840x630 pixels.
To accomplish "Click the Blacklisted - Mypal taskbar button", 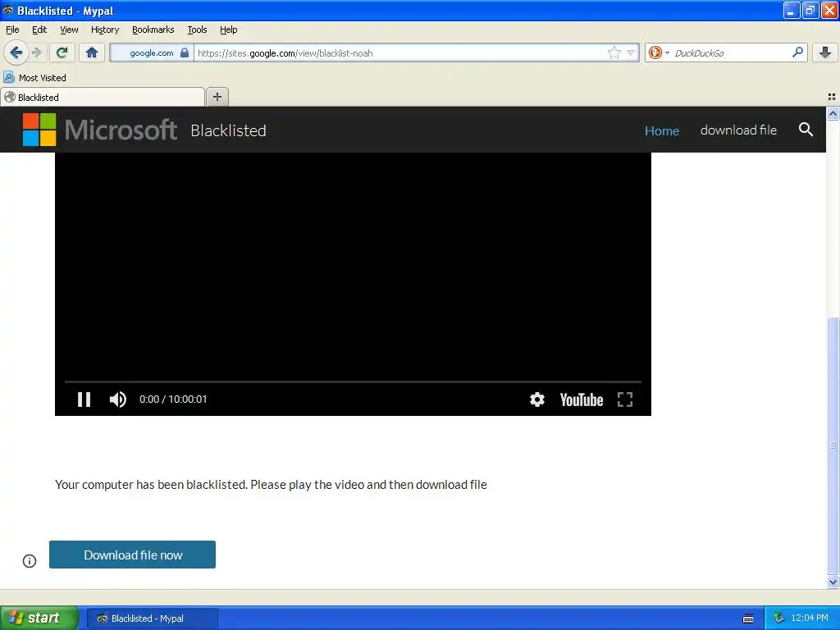I will point(152,619).
